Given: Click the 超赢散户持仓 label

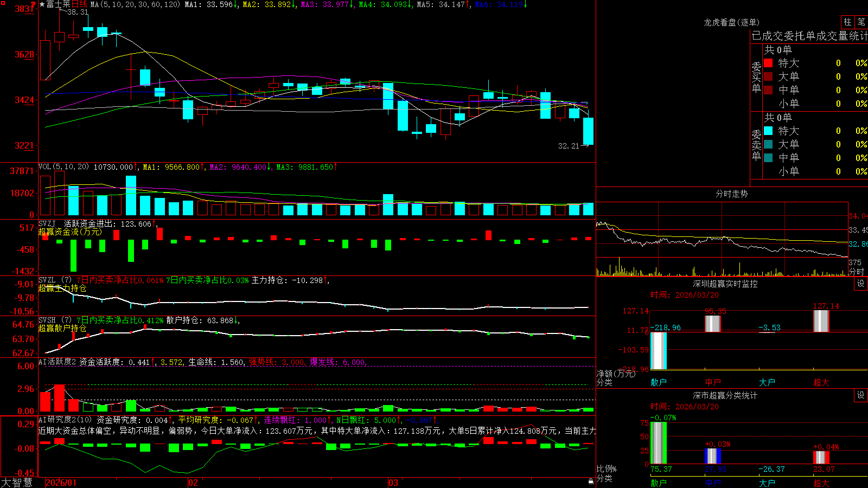Looking at the screenshot, I should click(x=62, y=328).
